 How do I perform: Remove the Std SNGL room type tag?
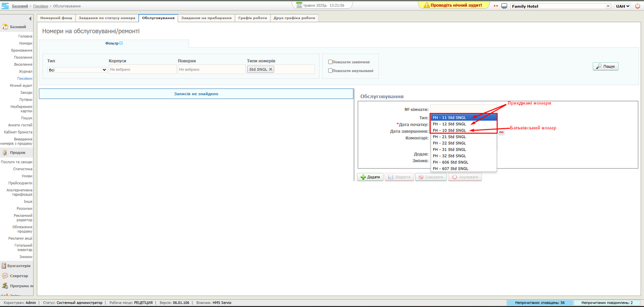(x=270, y=69)
